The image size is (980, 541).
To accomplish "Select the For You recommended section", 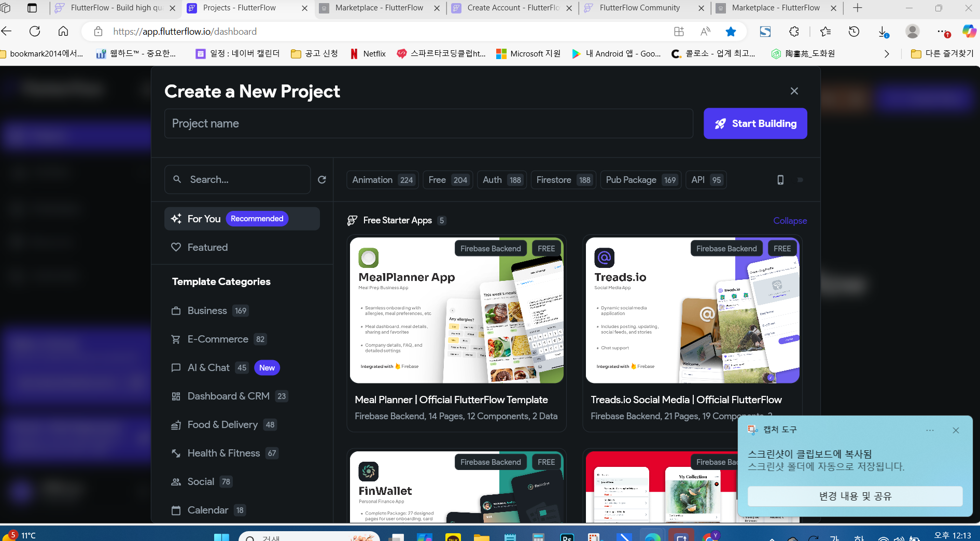I will tap(242, 219).
